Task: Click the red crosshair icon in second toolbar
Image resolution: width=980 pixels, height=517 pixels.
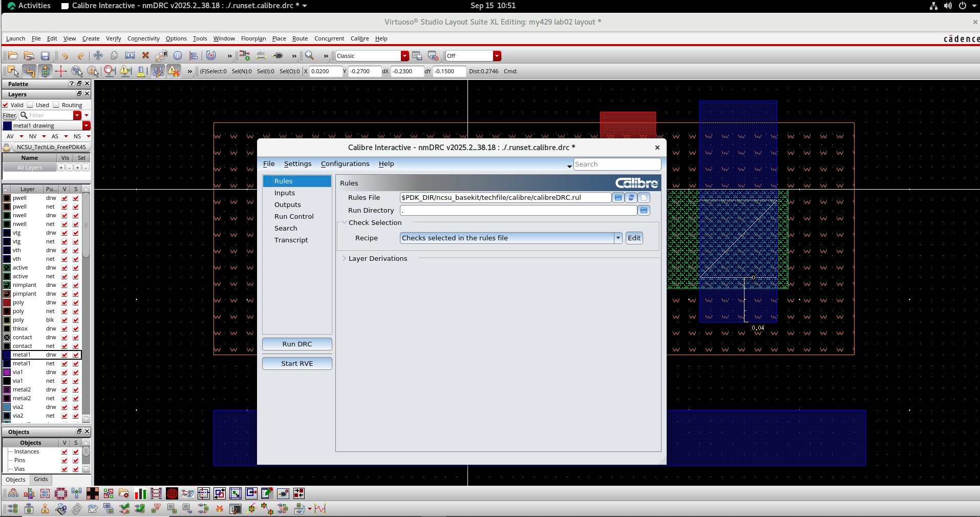Action: 61,71
